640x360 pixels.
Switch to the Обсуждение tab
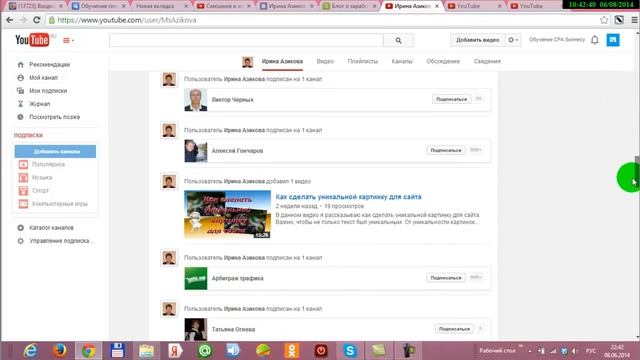coord(443,61)
